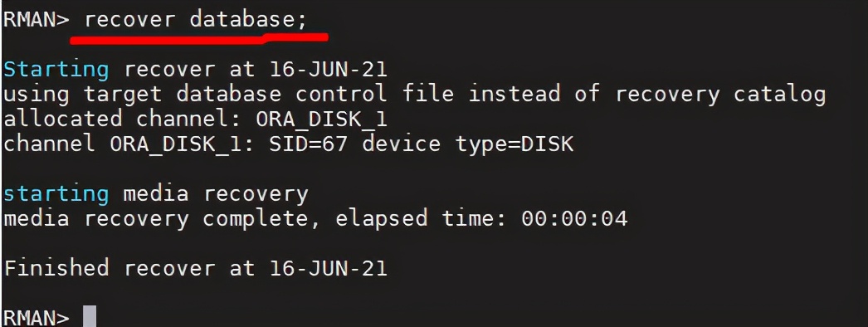Click the 'allocated channel: ORA_DISK_1' line
The image size is (868, 327).
[195, 120]
